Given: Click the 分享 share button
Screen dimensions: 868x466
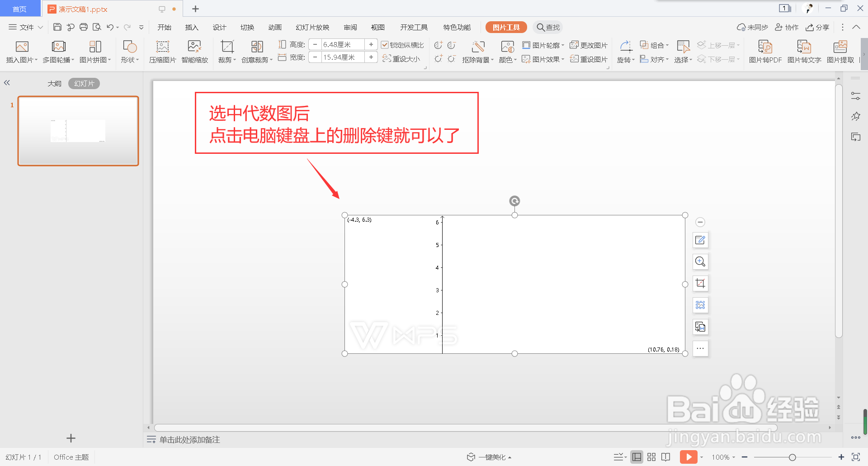Looking at the screenshot, I should click(x=817, y=27).
